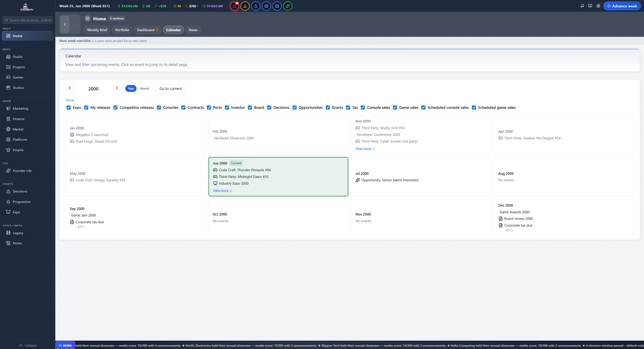Toggle the Investor filter checkbox
This screenshot has width=644, height=349.
227,108
